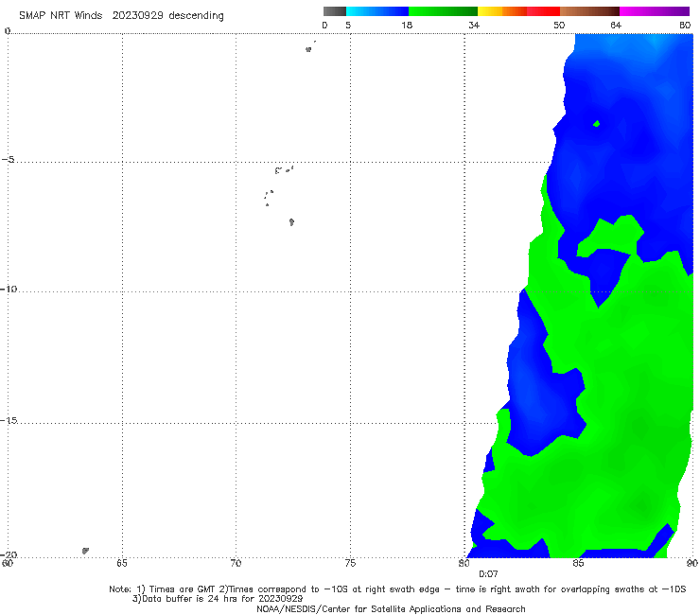Image resolution: width=700 pixels, height=615 pixels.
Task: Click the longitude label '85'
Action: tap(578, 564)
